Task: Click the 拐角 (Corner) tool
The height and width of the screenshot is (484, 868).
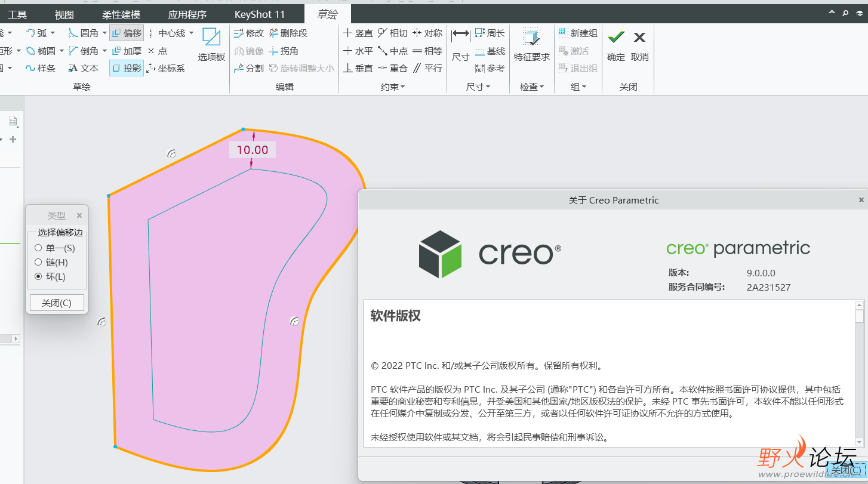Action: coord(284,51)
